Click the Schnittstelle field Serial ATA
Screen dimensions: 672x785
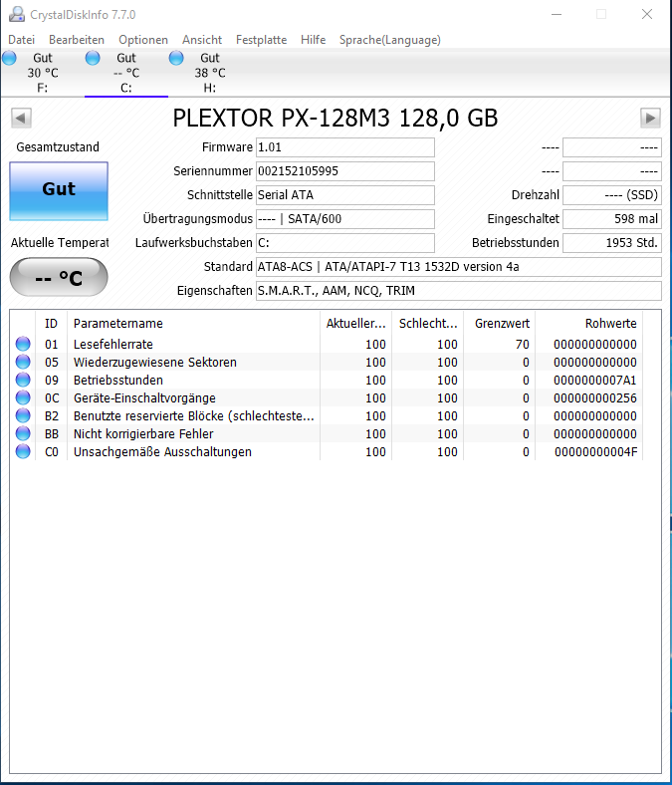pos(345,194)
